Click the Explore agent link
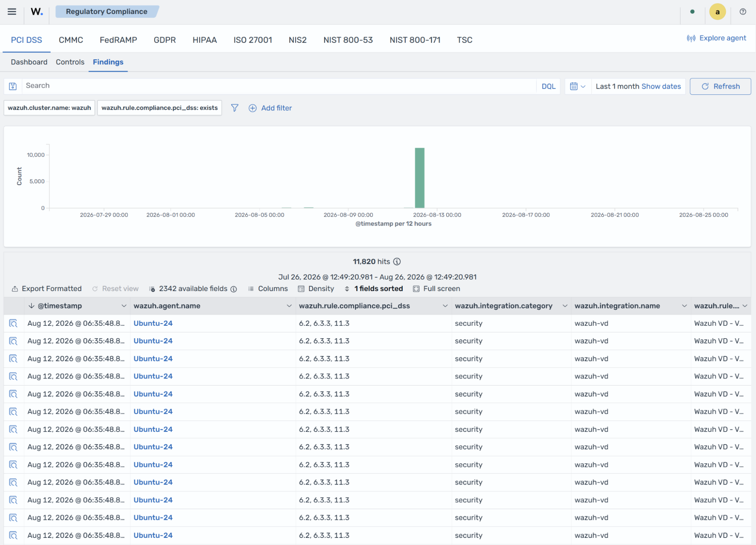756x545 pixels. [x=716, y=38]
